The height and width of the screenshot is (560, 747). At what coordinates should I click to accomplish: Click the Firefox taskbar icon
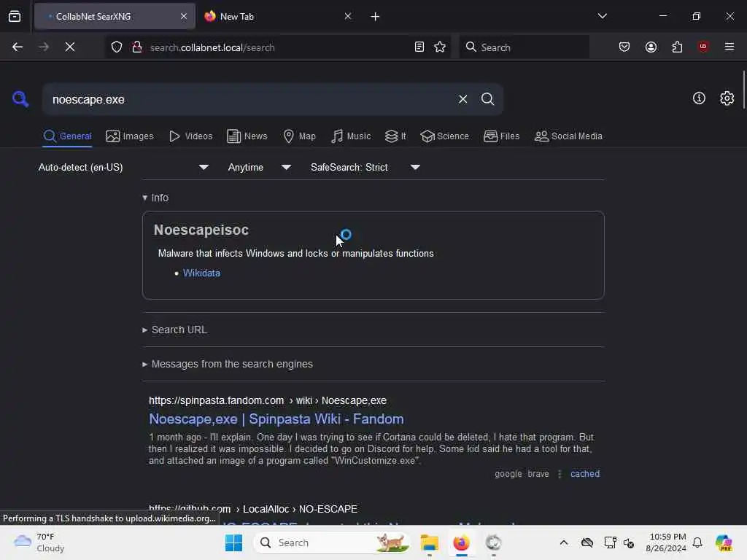coord(461,542)
